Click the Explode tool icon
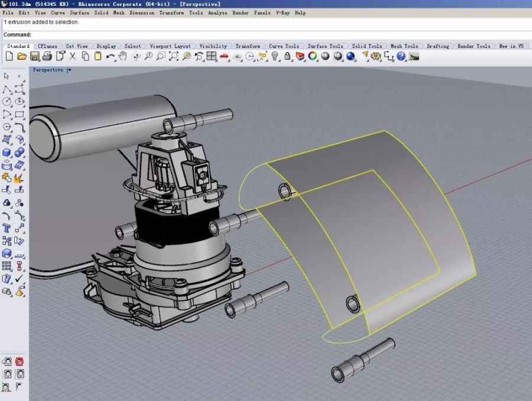532x401 pixels. 19,177
